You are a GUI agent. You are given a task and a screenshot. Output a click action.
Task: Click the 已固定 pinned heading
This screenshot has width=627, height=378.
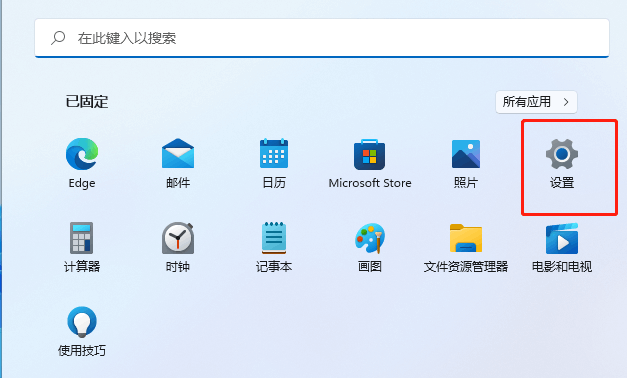pyautogui.click(x=87, y=102)
